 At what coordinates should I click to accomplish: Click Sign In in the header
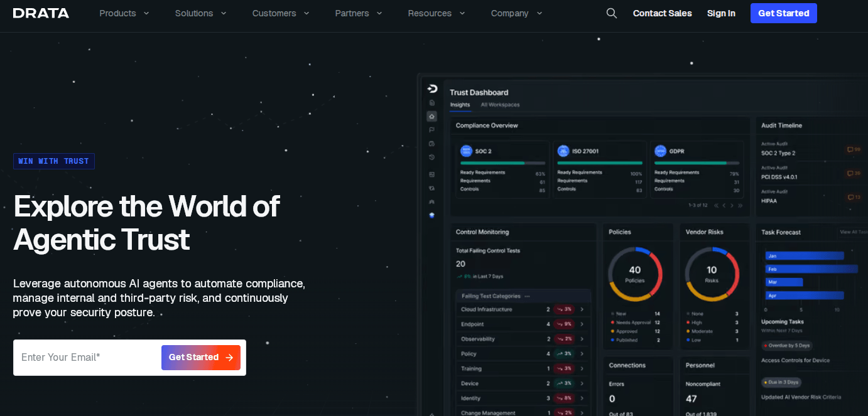(x=721, y=13)
